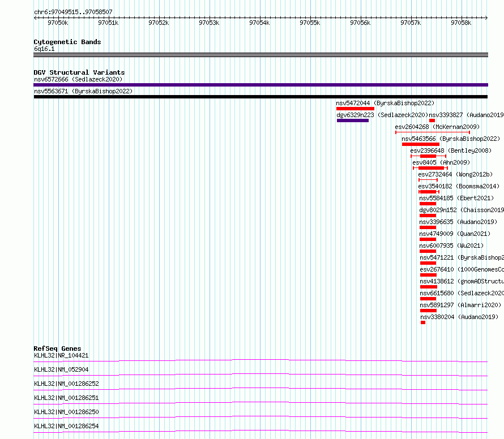Open nsv6007935 (Wu2021) variant
Viewport: 504px width, 439px height.
click(451, 246)
